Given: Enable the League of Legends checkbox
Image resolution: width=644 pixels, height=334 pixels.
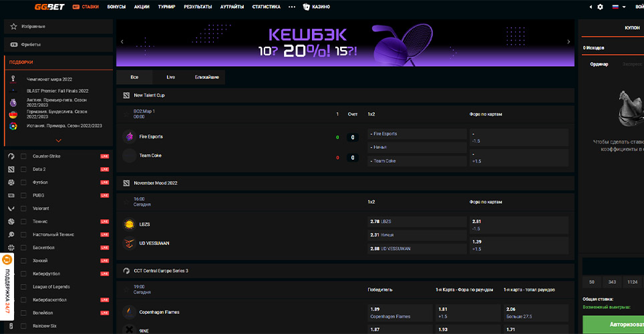Looking at the screenshot, I should (24, 287).
